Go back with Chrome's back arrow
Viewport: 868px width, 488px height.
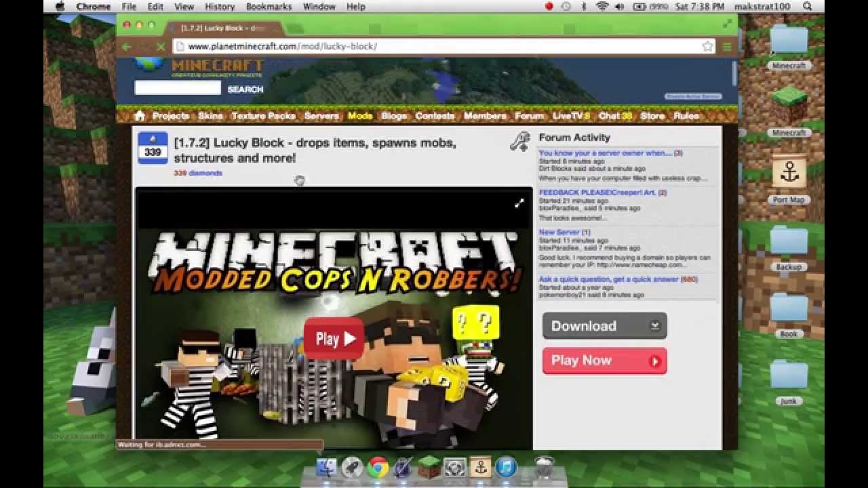click(127, 46)
